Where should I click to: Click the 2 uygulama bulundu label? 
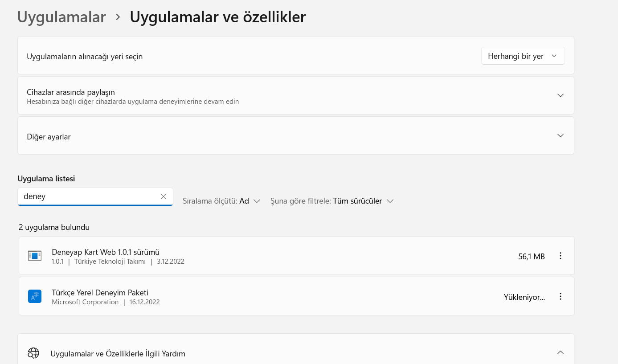click(54, 227)
